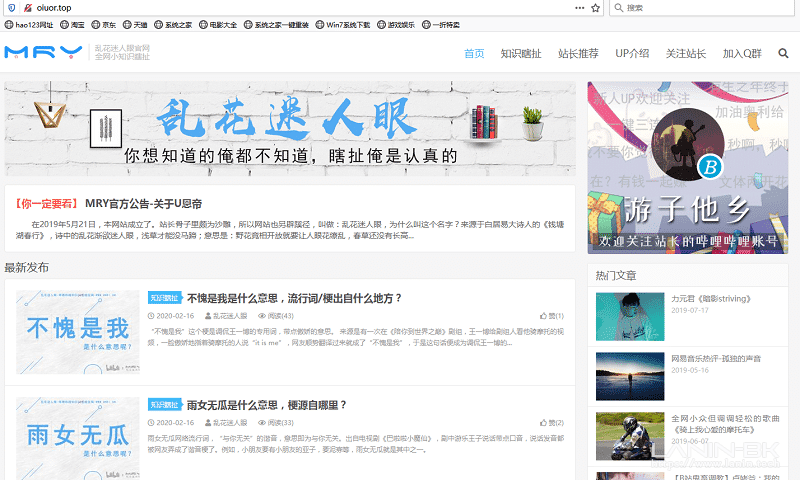Open the hao123网址 bookmark
800x480 pixels.
pos(29,24)
